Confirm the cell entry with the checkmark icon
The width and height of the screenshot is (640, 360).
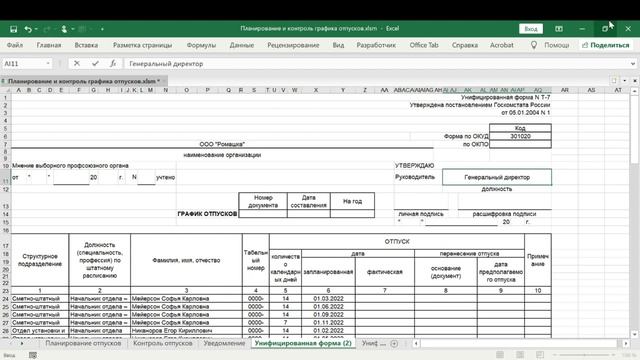[x=95, y=63]
